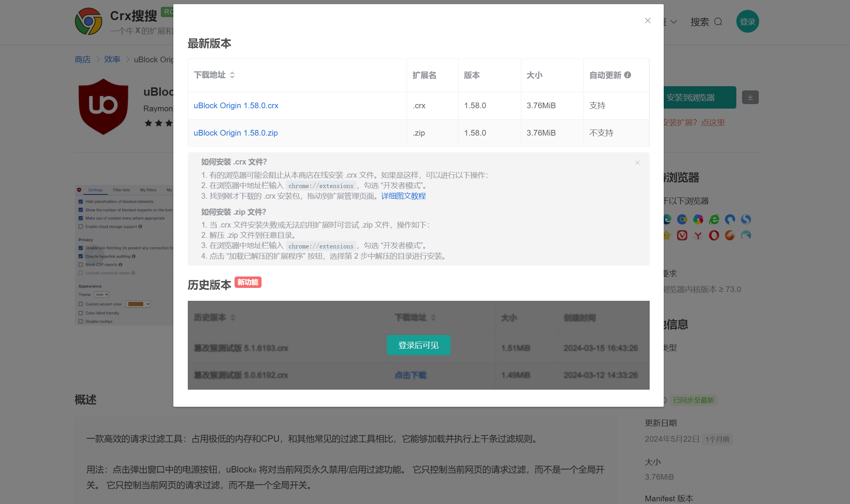Close the dialog with the top X
Image resolution: width=850 pixels, height=504 pixels.
click(x=648, y=21)
